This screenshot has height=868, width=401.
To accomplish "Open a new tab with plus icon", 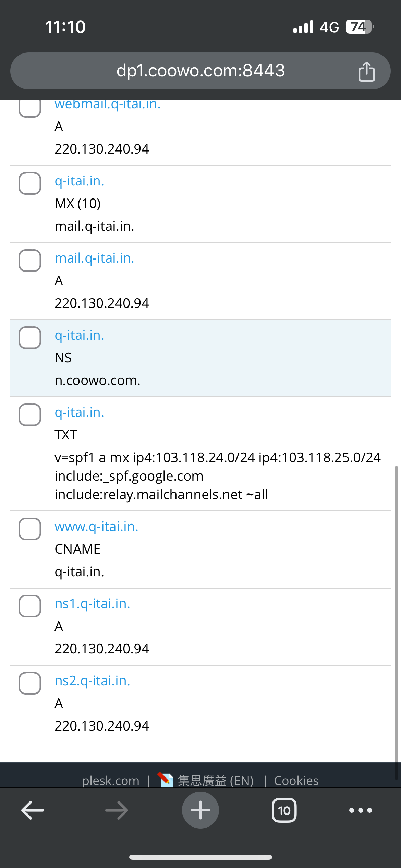I will (x=200, y=810).
